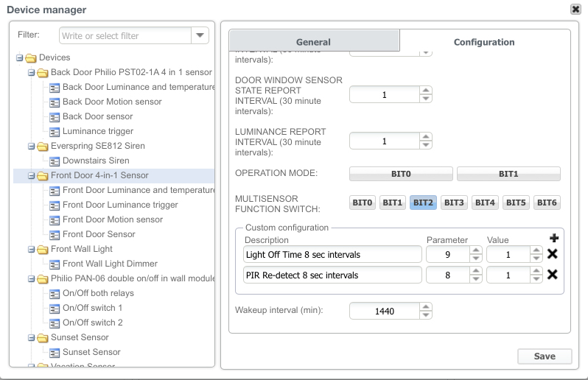Toggle BIT0 in Operation Mode
Screen dimensions: 588x380
[x=401, y=174]
